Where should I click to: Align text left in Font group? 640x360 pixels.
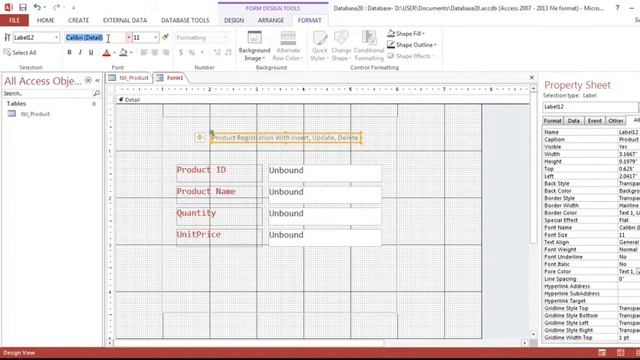tap(144, 52)
